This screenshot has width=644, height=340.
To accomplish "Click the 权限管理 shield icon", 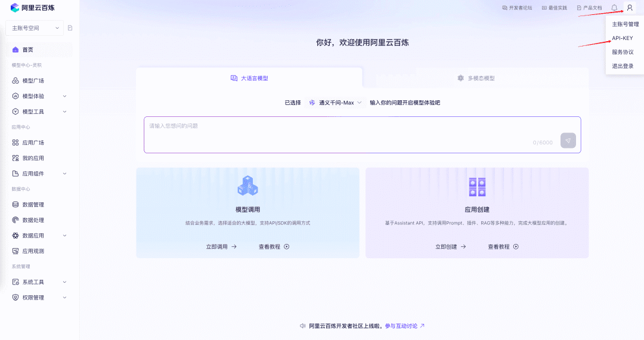I will 15,298.
